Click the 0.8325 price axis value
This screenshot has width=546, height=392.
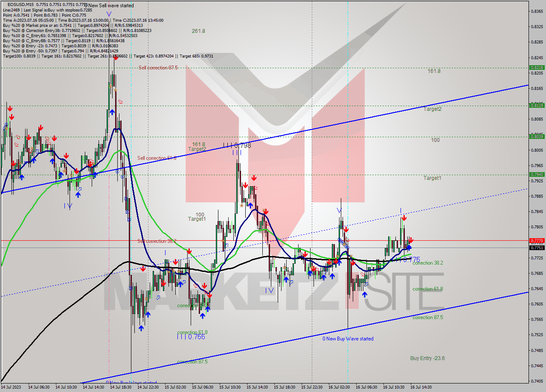(537, 27)
